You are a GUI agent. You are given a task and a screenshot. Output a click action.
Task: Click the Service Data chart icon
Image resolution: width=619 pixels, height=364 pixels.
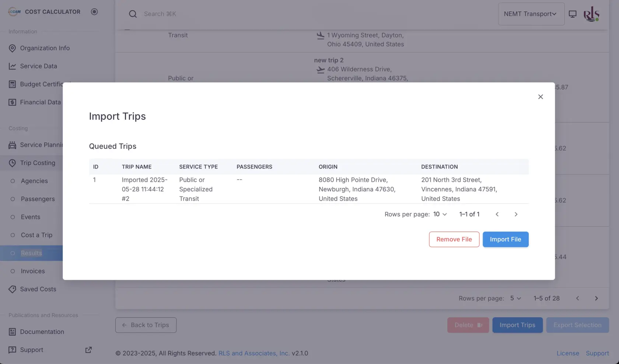pyautogui.click(x=12, y=66)
